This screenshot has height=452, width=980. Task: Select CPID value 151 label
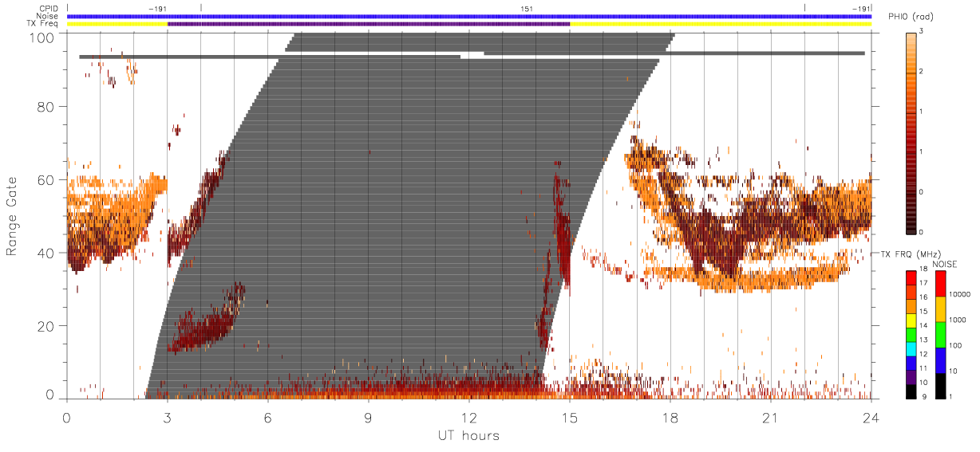click(x=527, y=9)
